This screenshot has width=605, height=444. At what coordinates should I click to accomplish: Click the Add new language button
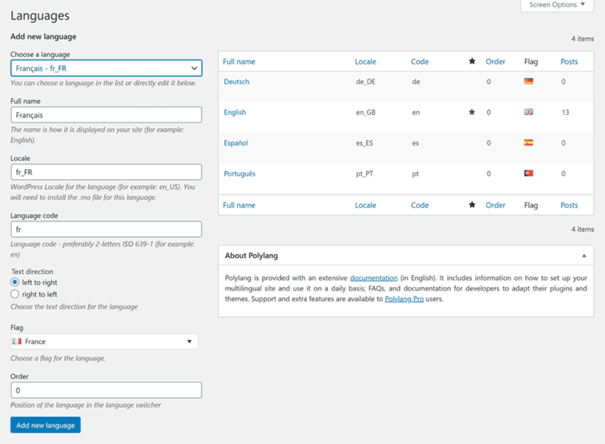(x=46, y=425)
